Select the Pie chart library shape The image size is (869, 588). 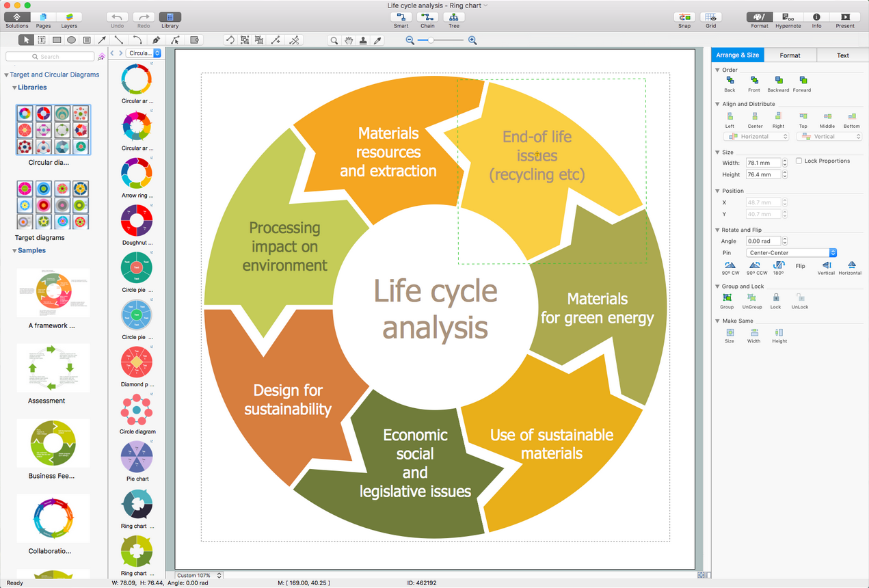coord(136,456)
